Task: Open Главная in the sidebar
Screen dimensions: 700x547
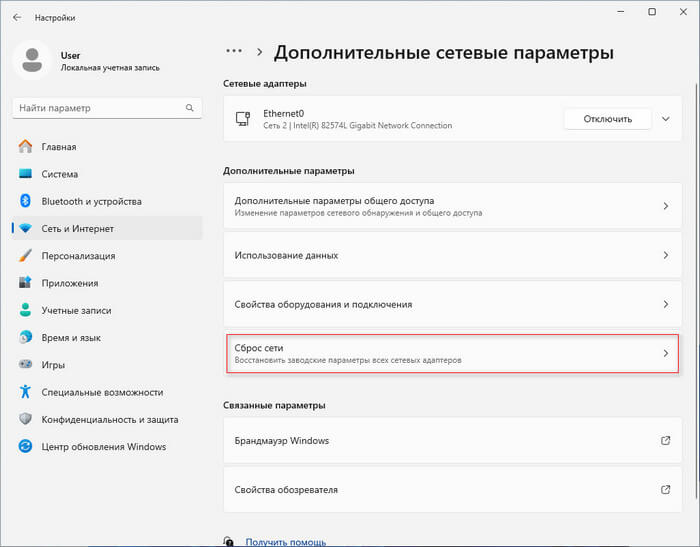Action: 107,146
